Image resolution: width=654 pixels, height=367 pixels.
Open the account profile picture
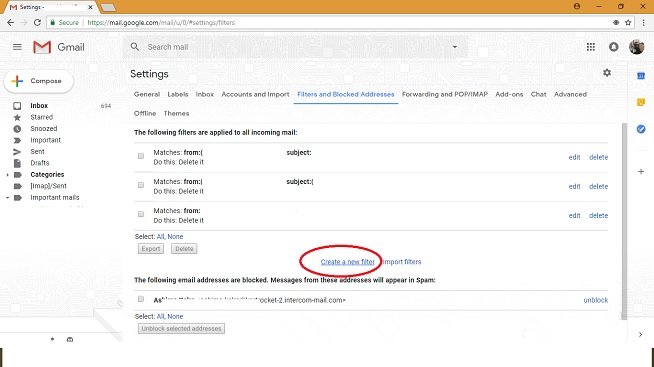click(x=636, y=47)
